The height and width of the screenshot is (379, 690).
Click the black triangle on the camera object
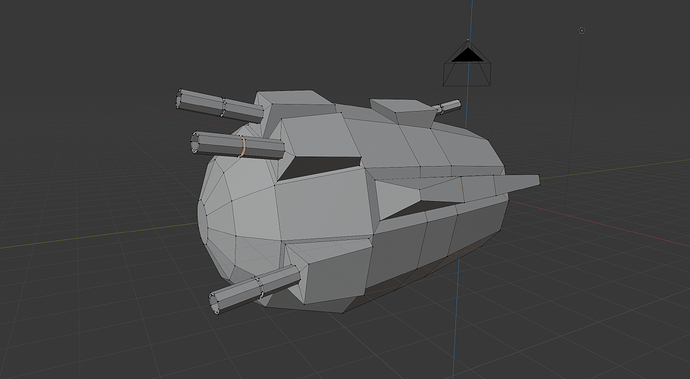[468, 55]
